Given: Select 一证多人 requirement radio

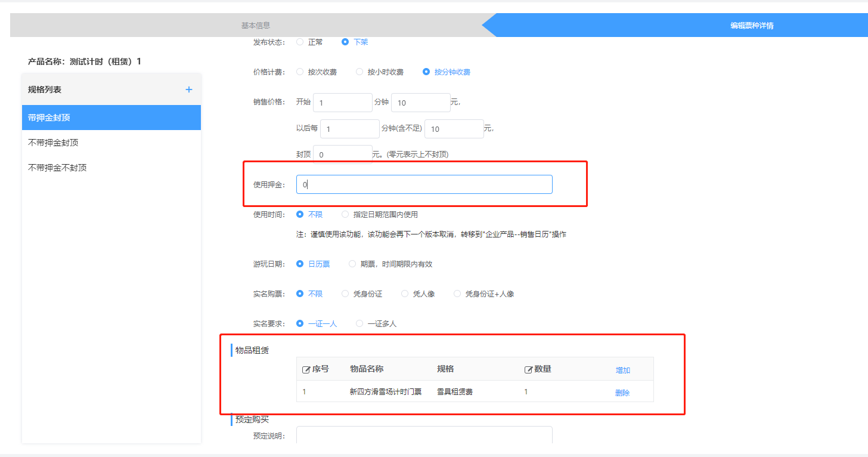Looking at the screenshot, I should (359, 324).
